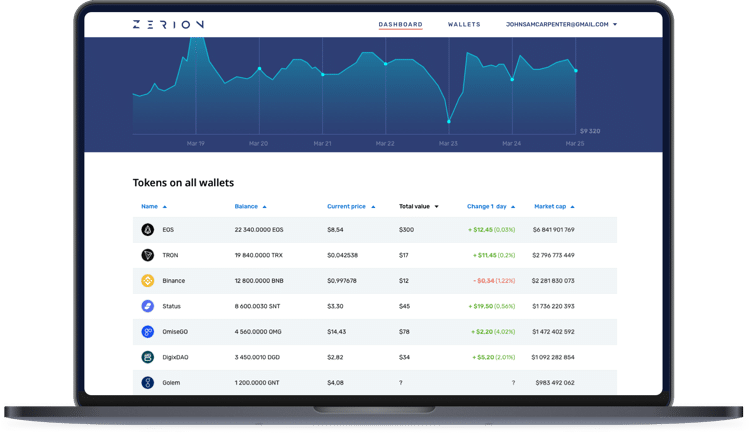Sort table by Name column
Screen dimensions: 750x433
pyautogui.click(x=154, y=207)
